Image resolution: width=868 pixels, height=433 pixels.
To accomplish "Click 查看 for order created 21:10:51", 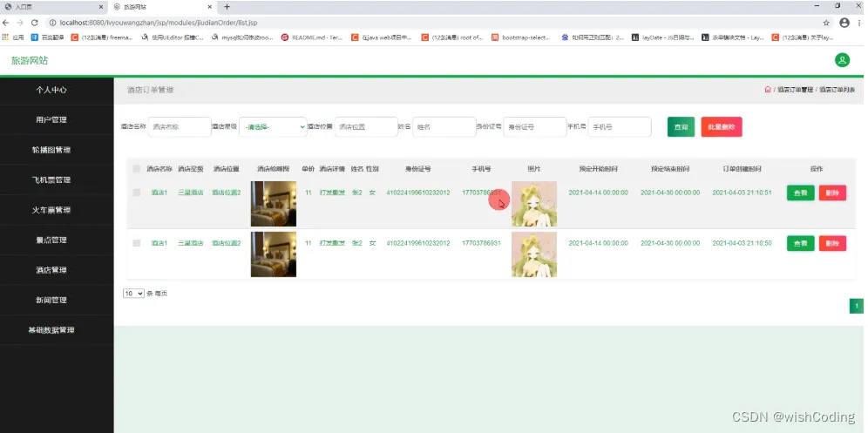I will point(801,193).
